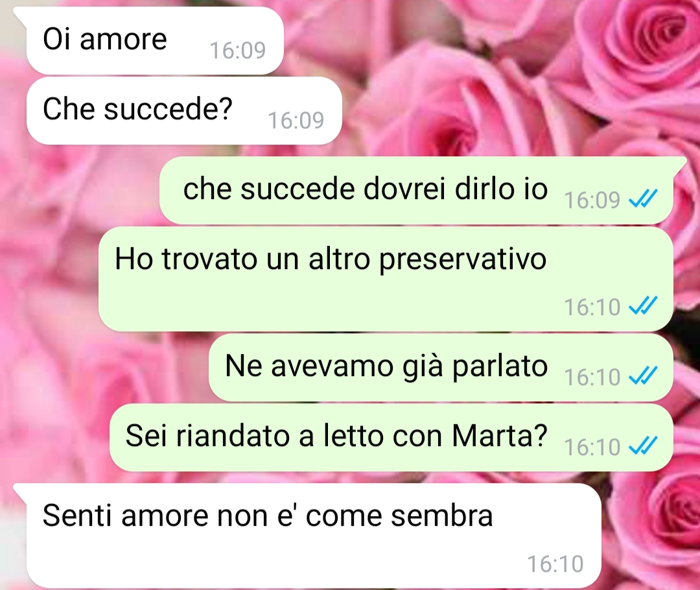
Task: Click 16:10 timestamp on 'Senti amore' message
Action: pos(555,563)
